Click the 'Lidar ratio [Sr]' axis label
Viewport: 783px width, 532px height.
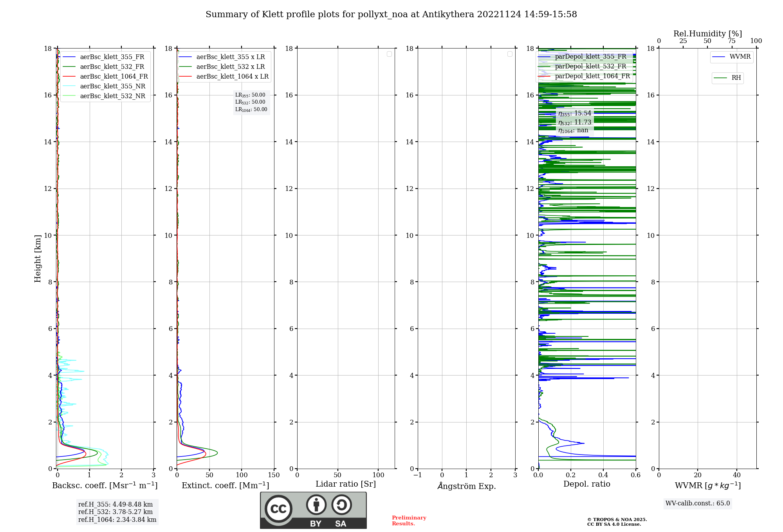[346, 484]
